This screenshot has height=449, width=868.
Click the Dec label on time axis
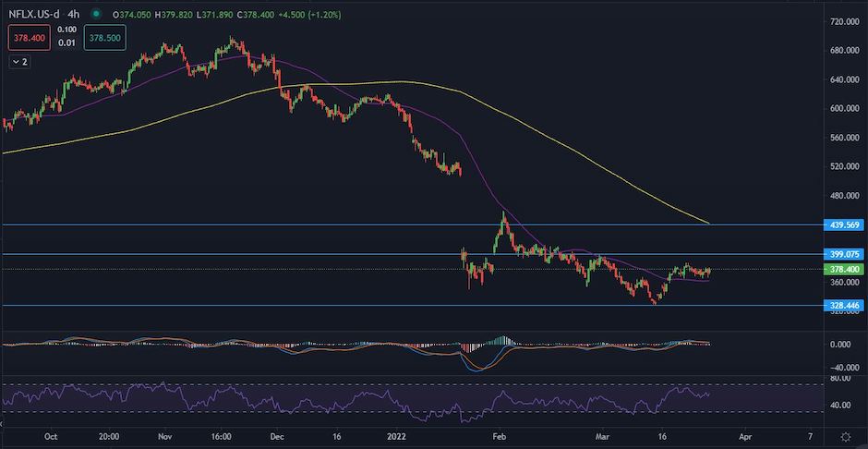click(x=279, y=436)
